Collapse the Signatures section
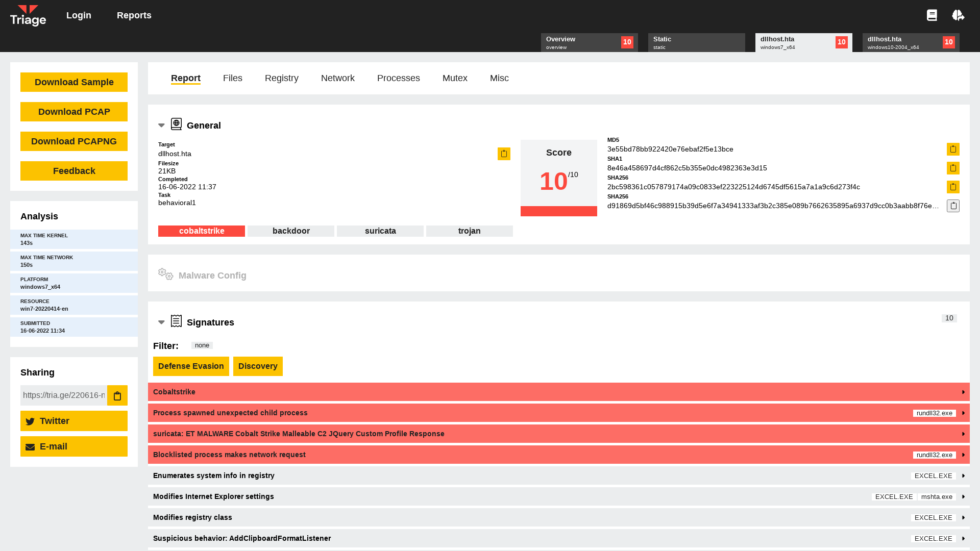 (x=161, y=322)
